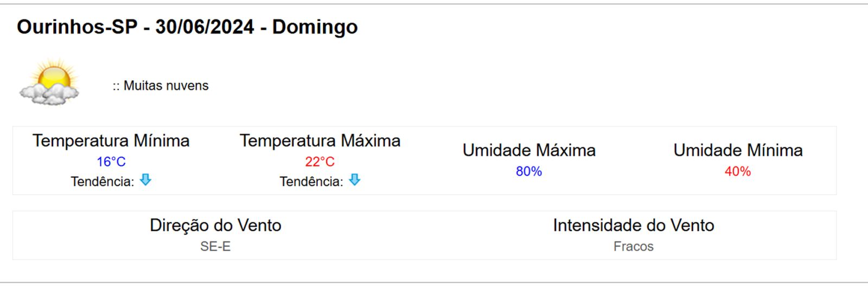Click the 22°C maximum temperature value
Viewport: 868px width, 290px height.
coord(320,162)
